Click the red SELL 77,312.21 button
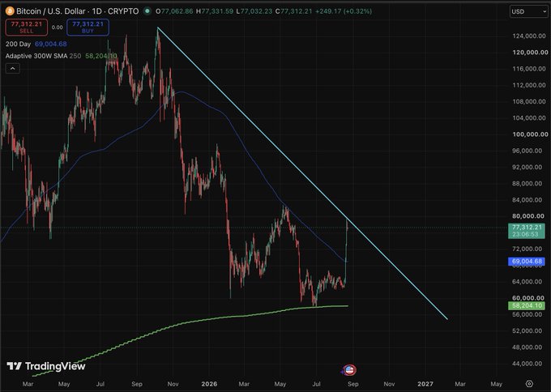 [27, 28]
